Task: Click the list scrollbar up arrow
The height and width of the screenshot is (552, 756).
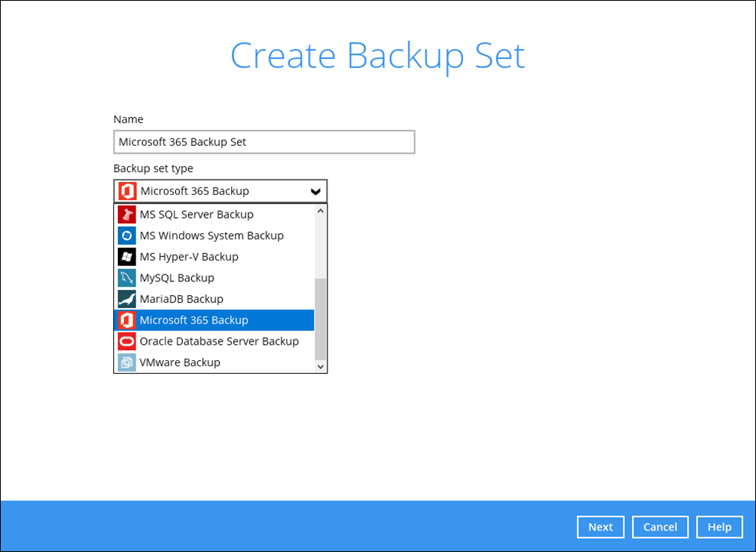Action: pos(321,210)
